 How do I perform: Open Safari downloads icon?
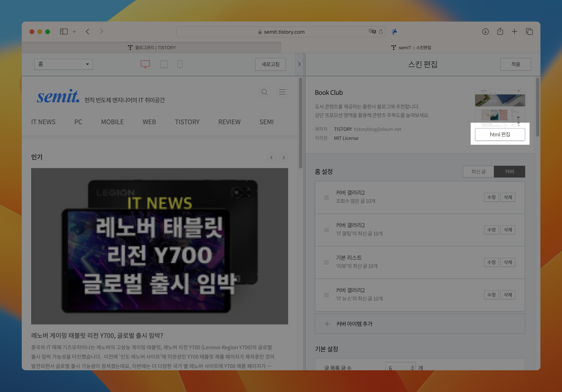(485, 32)
